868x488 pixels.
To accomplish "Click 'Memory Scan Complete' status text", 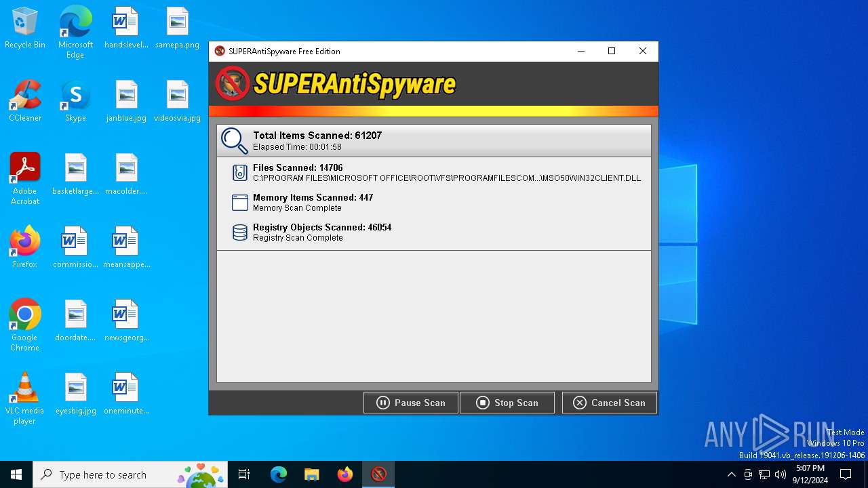I will [x=297, y=208].
